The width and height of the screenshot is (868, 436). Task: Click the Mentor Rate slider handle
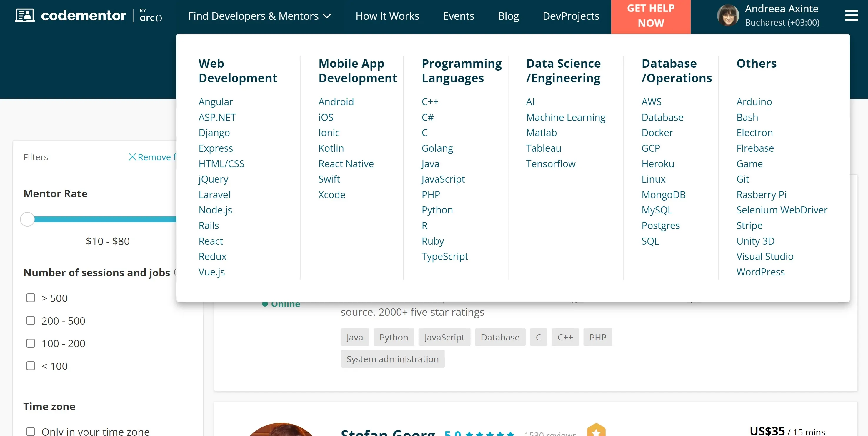click(x=27, y=220)
